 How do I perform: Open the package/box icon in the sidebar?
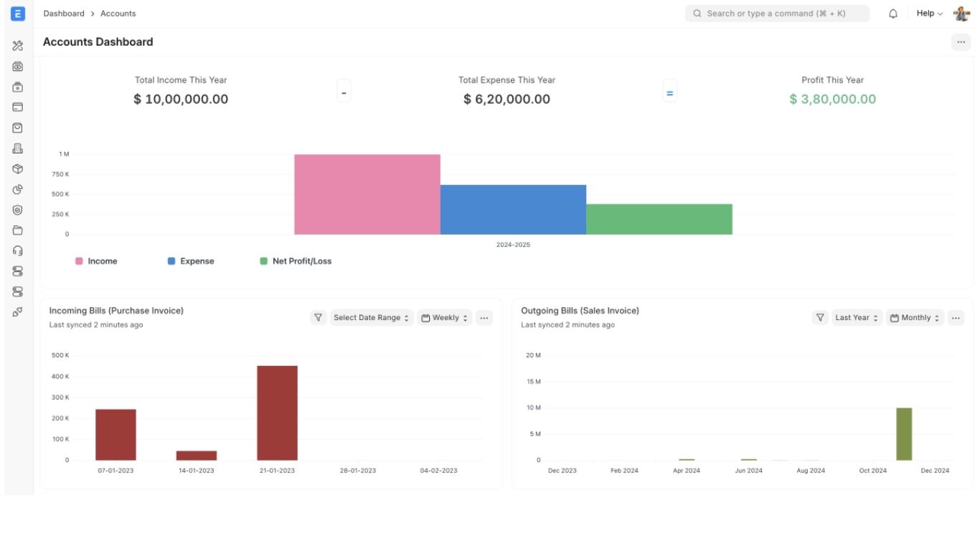coord(17,168)
